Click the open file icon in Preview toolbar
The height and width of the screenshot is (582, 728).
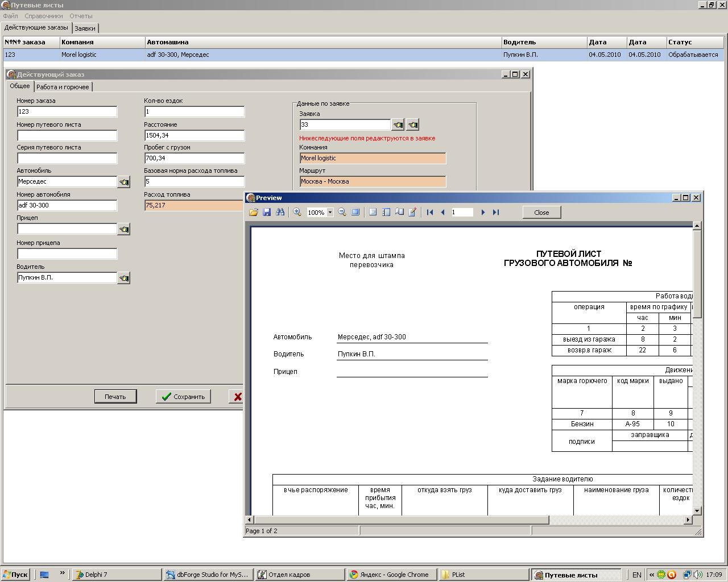[x=253, y=212]
